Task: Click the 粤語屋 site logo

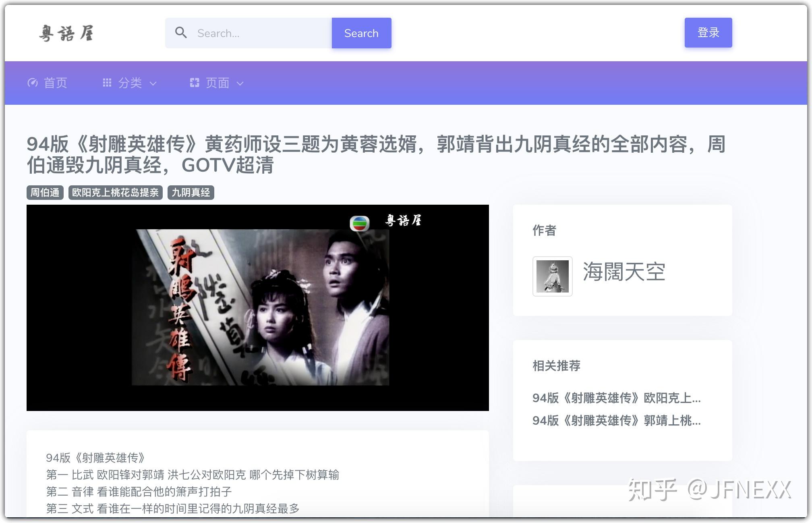Action: click(66, 33)
